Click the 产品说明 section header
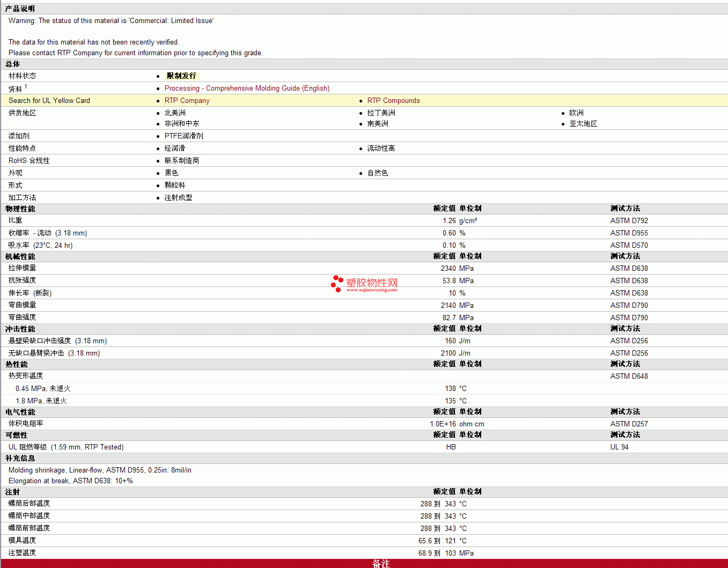 coord(20,9)
